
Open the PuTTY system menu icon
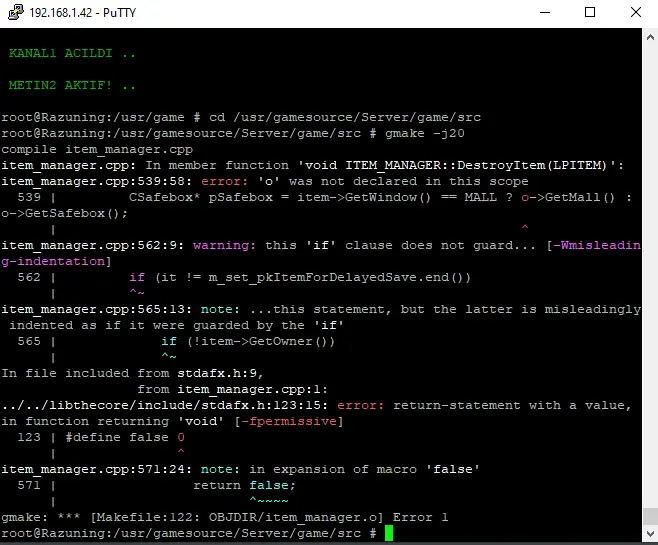pyautogui.click(x=14, y=14)
